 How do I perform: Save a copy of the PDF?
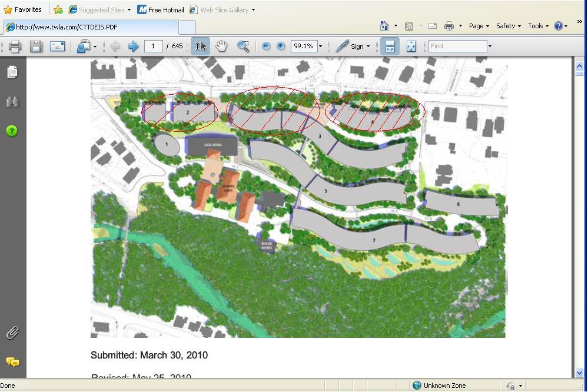(x=36, y=46)
